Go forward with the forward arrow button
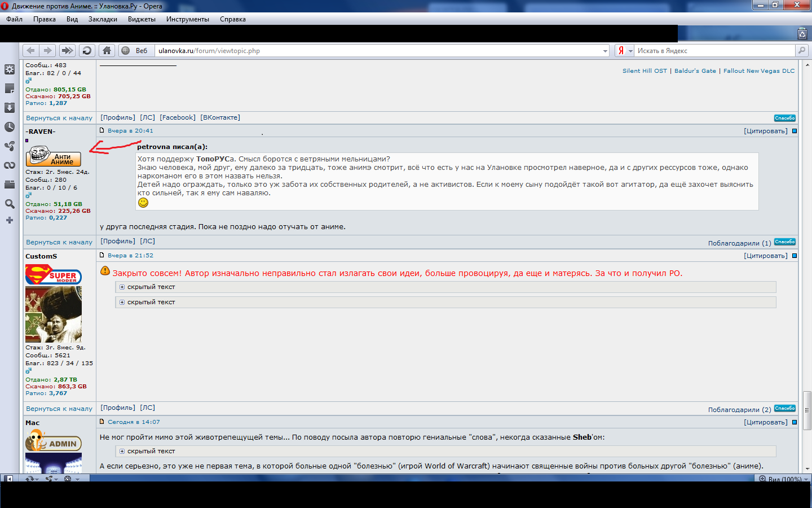The height and width of the screenshot is (508, 812). pos(48,51)
